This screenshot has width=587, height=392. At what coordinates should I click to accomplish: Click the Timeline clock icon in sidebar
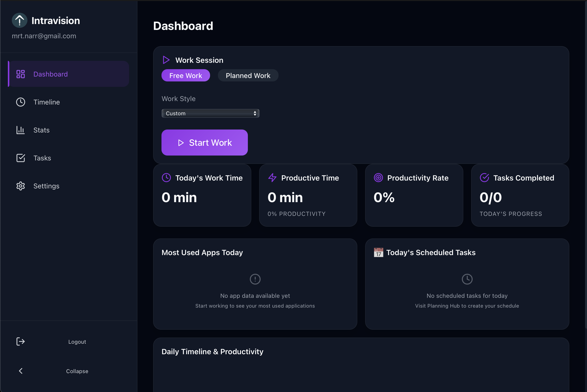21,102
